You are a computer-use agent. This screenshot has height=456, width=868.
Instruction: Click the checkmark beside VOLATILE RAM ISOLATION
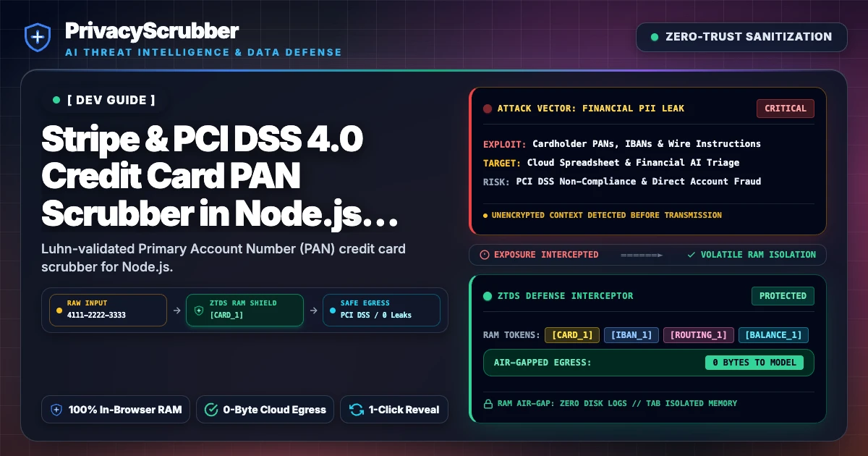pos(692,255)
